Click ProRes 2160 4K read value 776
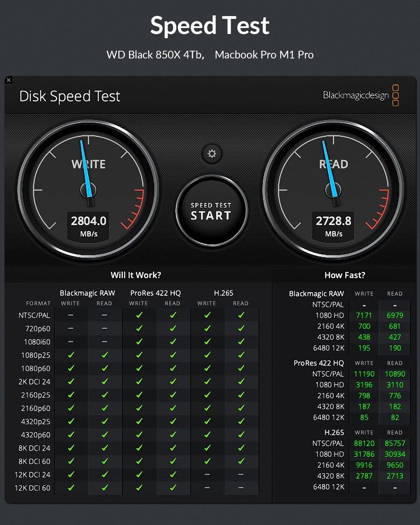The image size is (420, 525). point(395,395)
